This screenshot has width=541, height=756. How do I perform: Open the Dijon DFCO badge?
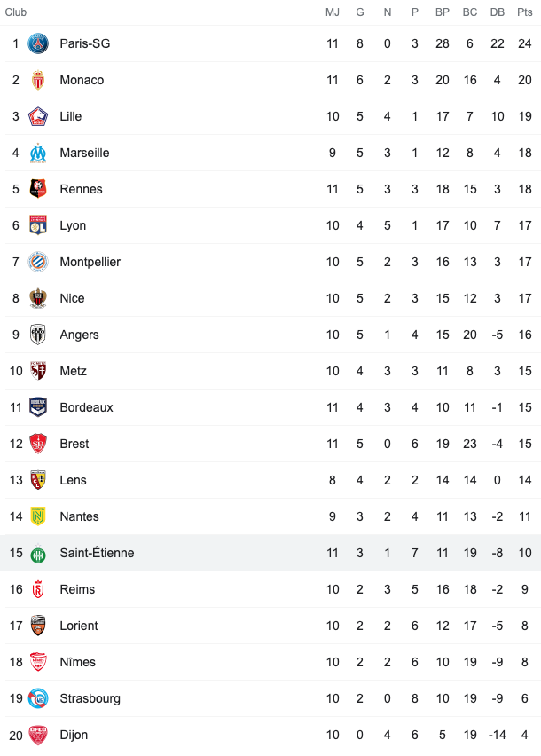pyautogui.click(x=38, y=736)
